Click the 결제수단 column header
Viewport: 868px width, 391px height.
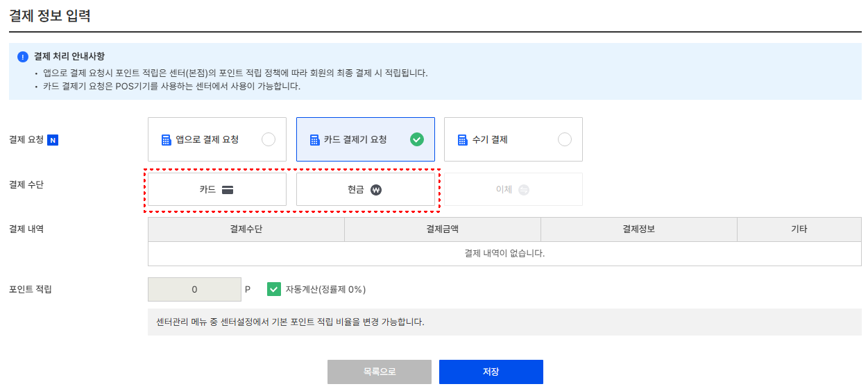tap(246, 229)
